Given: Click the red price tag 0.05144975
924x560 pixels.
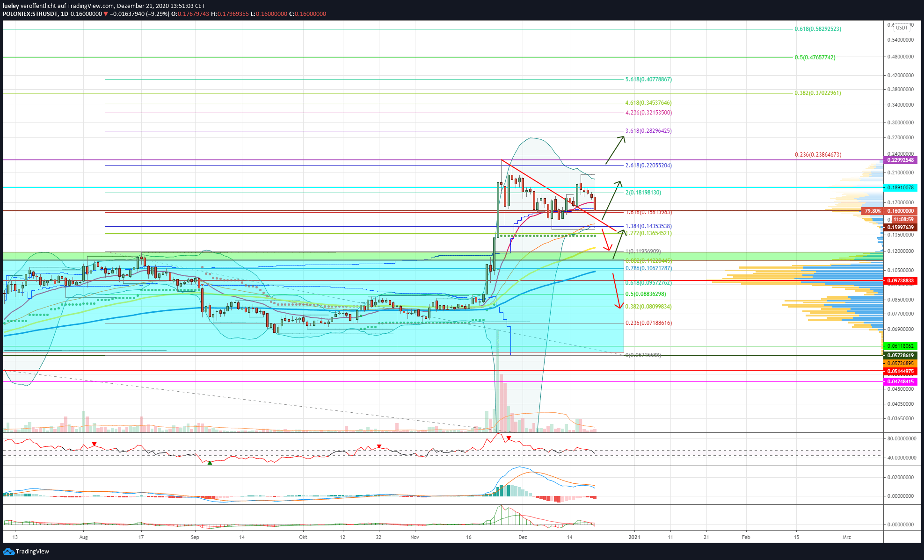Looking at the screenshot, I should [900, 371].
